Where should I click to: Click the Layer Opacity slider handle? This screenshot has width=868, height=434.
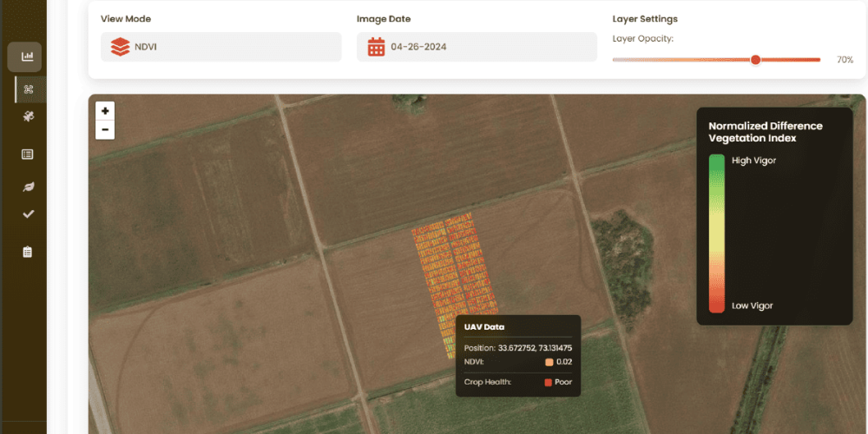pyautogui.click(x=756, y=60)
